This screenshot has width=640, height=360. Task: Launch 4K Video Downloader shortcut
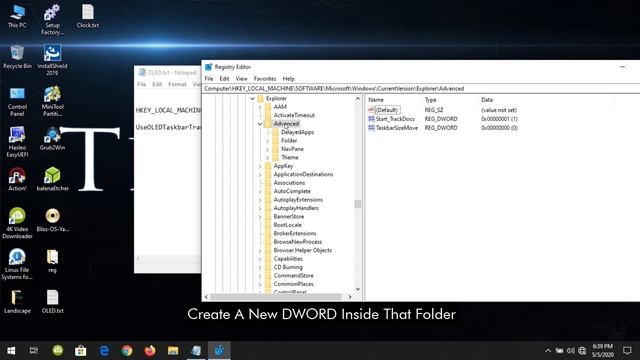pos(17,223)
